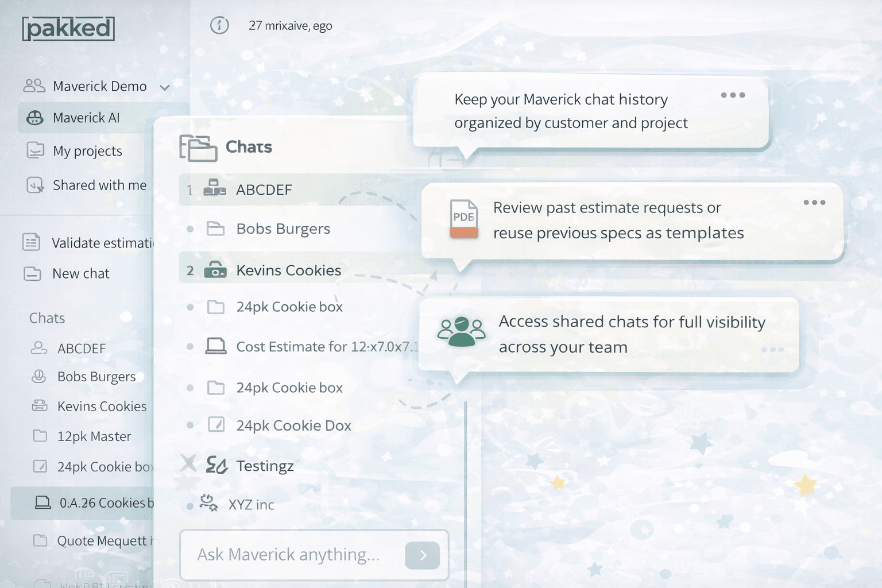The height and width of the screenshot is (588, 882).
Task: Open the Maverick AI globe icon
Action: (35, 118)
